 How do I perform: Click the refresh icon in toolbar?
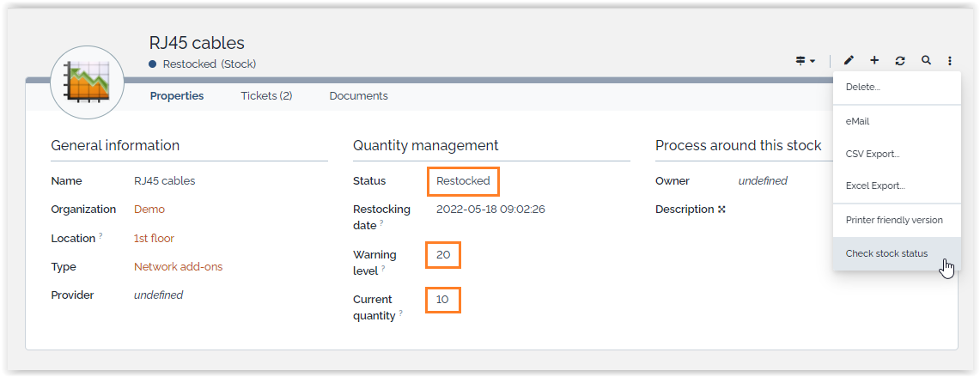pos(900,60)
